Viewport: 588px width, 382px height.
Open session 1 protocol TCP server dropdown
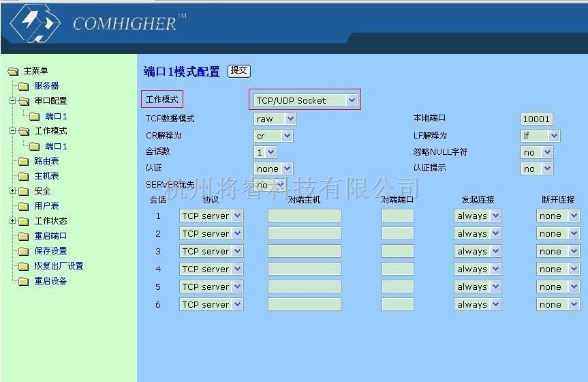click(211, 216)
